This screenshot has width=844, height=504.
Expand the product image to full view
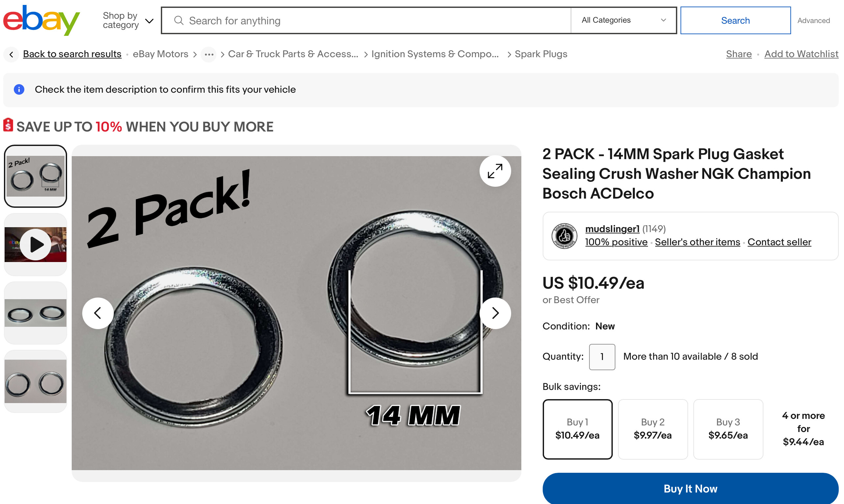[x=495, y=171]
